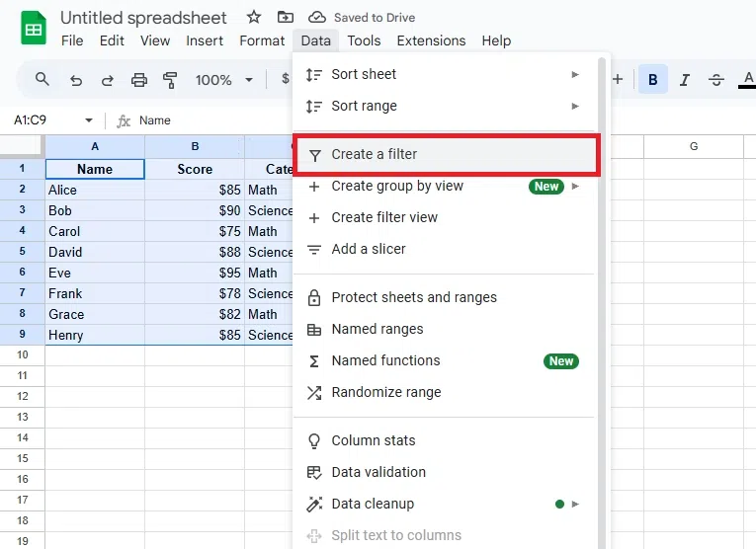Open the Extensions menu
Image resolution: width=756 pixels, height=549 pixels.
[431, 40]
